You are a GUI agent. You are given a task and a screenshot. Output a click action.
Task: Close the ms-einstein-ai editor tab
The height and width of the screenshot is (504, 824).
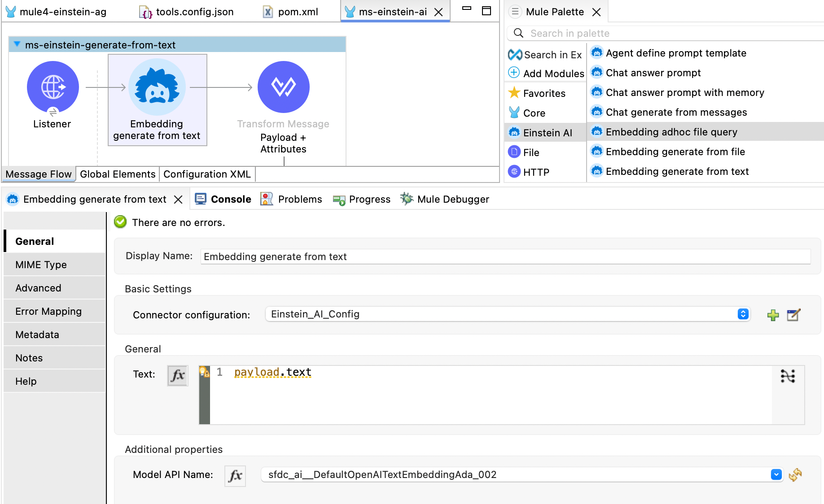(x=439, y=12)
